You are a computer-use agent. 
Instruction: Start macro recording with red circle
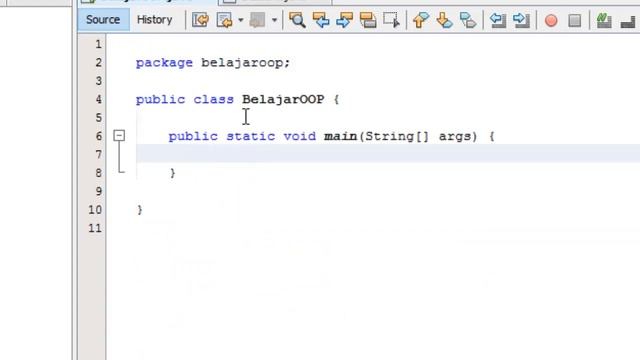pos(551,20)
